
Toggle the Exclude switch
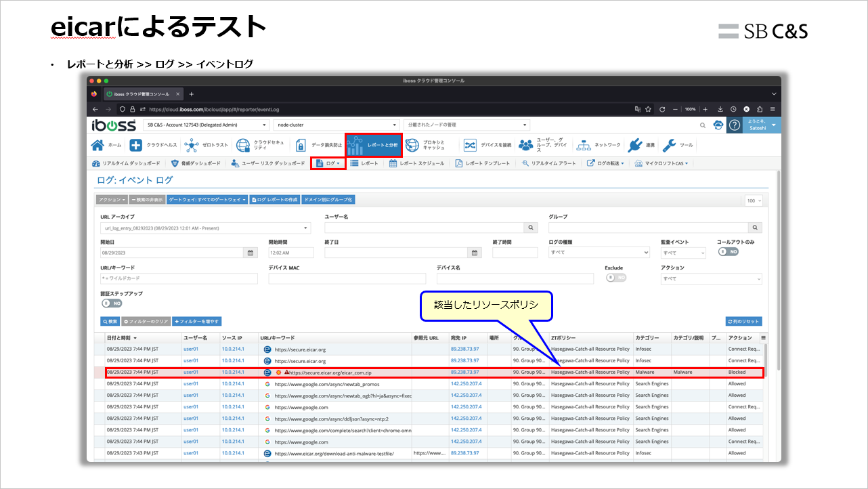point(615,277)
